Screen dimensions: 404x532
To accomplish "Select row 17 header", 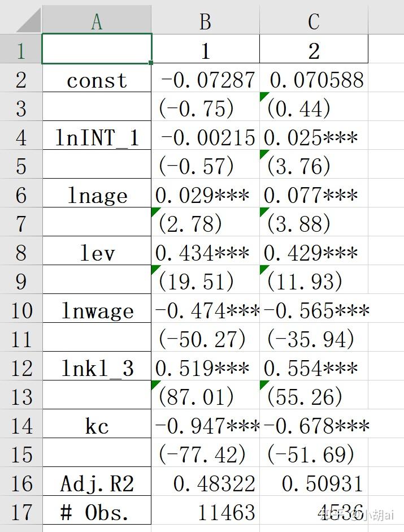I will point(21,511).
